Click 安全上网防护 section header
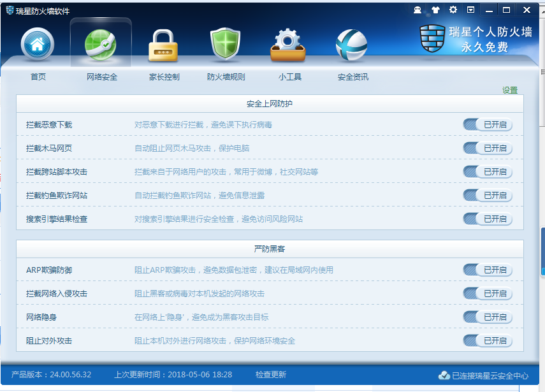The width and height of the screenshot is (545, 392). click(x=270, y=104)
